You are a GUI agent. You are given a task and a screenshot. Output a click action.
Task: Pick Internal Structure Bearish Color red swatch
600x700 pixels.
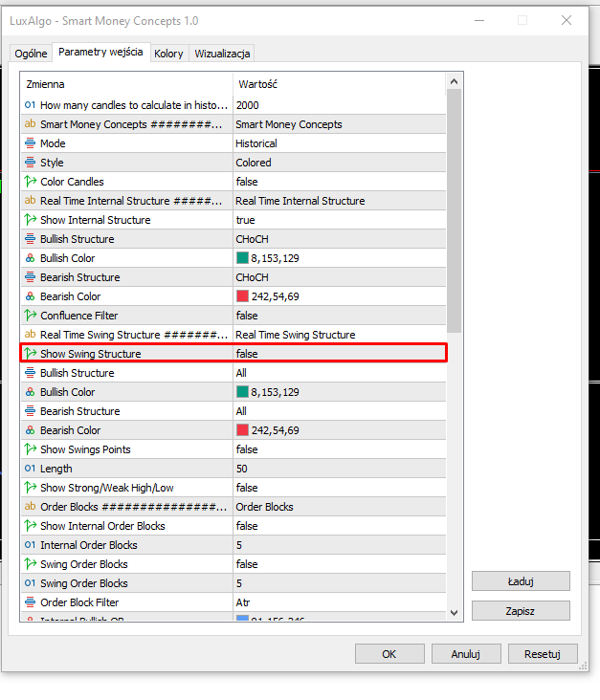pyautogui.click(x=242, y=296)
